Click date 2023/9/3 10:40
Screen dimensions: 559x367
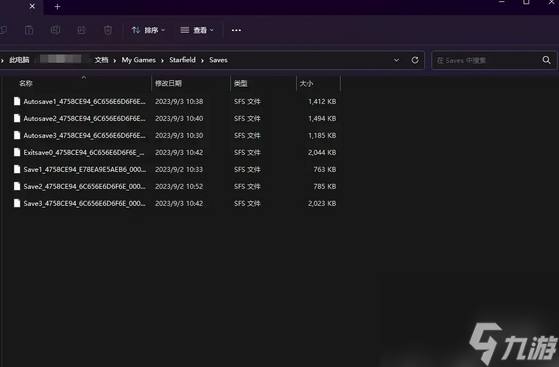[179, 118]
